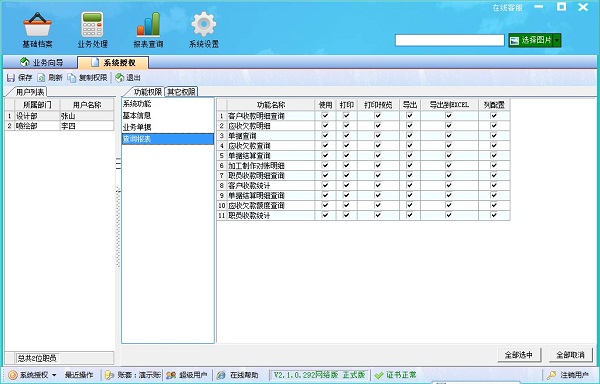Click the search input field at top
Viewport: 600px width, 384px height.
click(x=450, y=40)
